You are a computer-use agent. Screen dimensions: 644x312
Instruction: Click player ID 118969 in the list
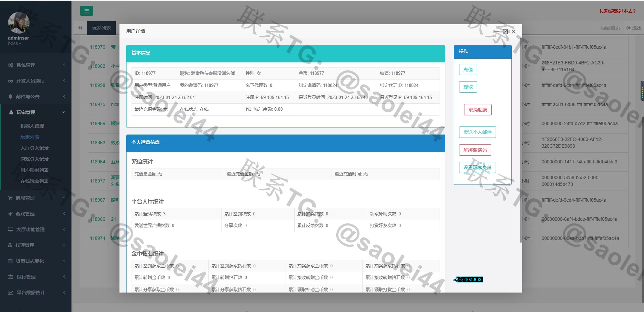point(98,123)
